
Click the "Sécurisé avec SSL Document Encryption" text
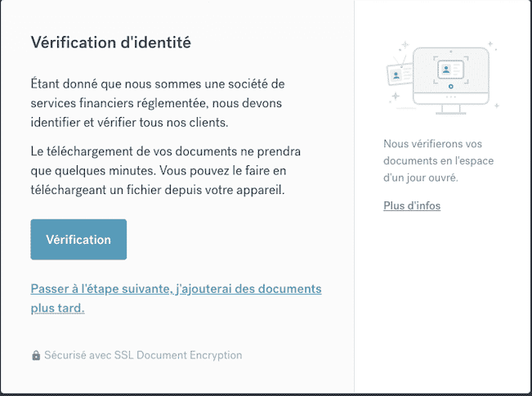pos(143,355)
